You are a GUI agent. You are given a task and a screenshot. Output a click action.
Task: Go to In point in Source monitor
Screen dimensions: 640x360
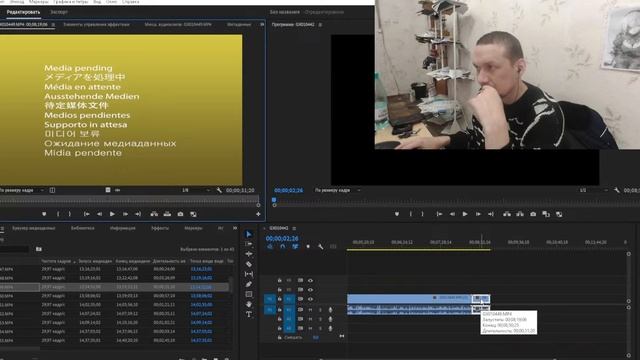[87, 214]
